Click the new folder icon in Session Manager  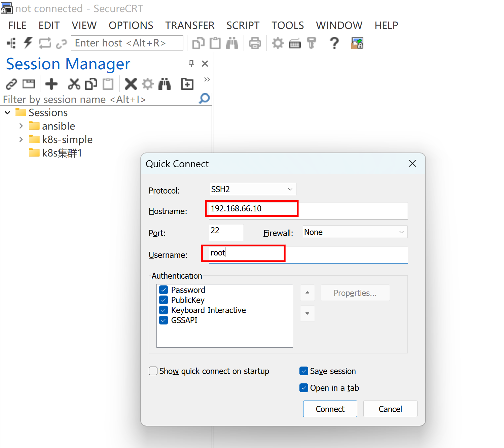pyautogui.click(x=187, y=84)
